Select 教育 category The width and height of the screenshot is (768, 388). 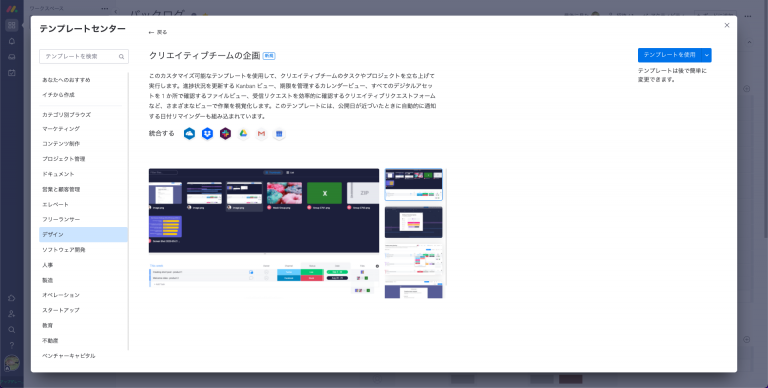tap(48, 325)
